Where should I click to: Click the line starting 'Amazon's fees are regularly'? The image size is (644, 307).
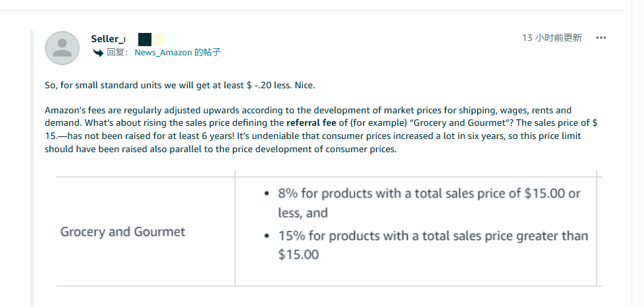tap(308, 110)
